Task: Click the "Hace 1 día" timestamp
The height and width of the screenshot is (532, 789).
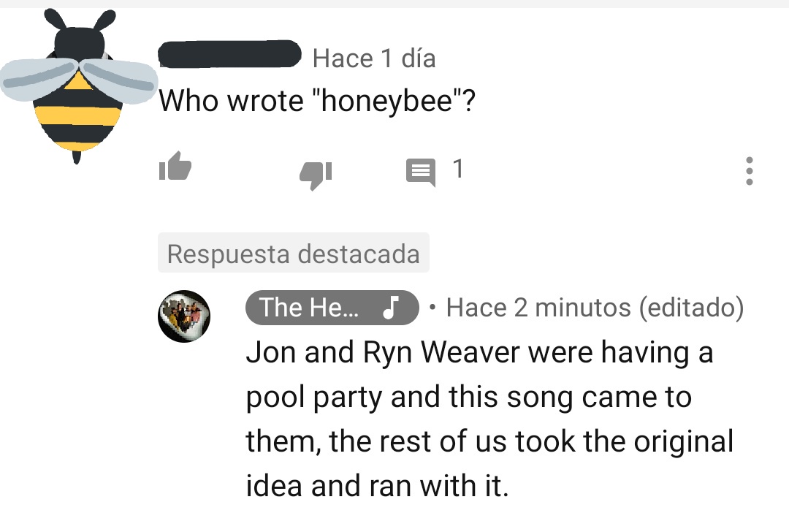Action: click(374, 58)
